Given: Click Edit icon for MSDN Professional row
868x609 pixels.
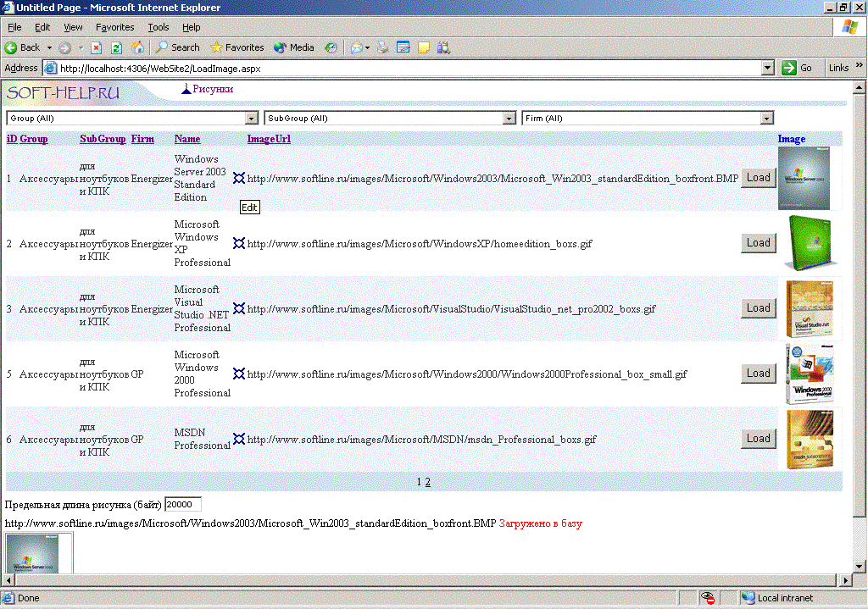Looking at the screenshot, I should [238, 440].
